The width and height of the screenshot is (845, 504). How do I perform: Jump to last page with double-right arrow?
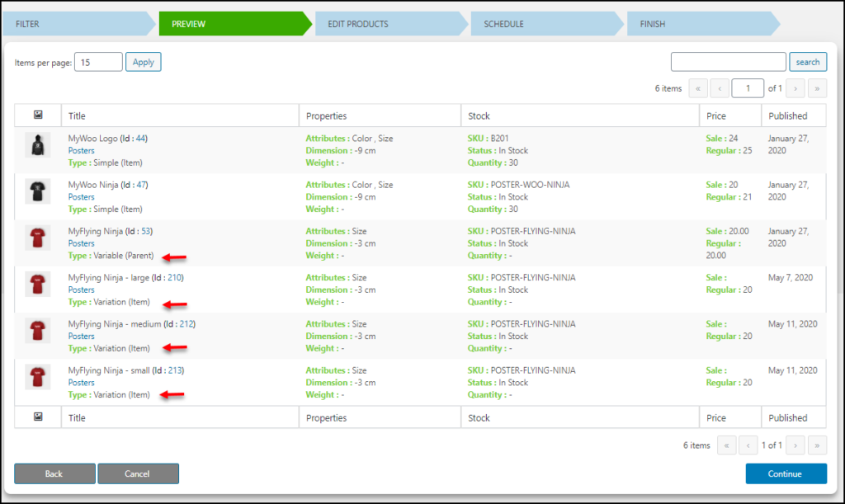(x=817, y=88)
